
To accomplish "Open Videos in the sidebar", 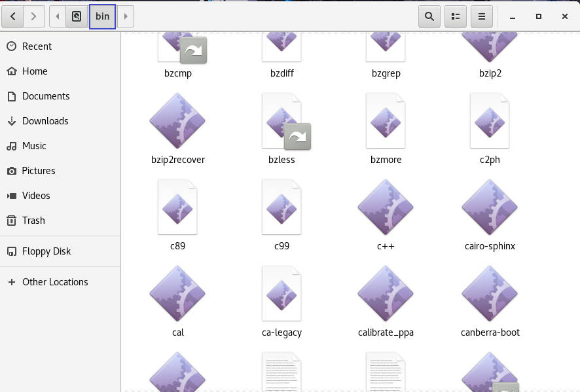I will pos(60,195).
